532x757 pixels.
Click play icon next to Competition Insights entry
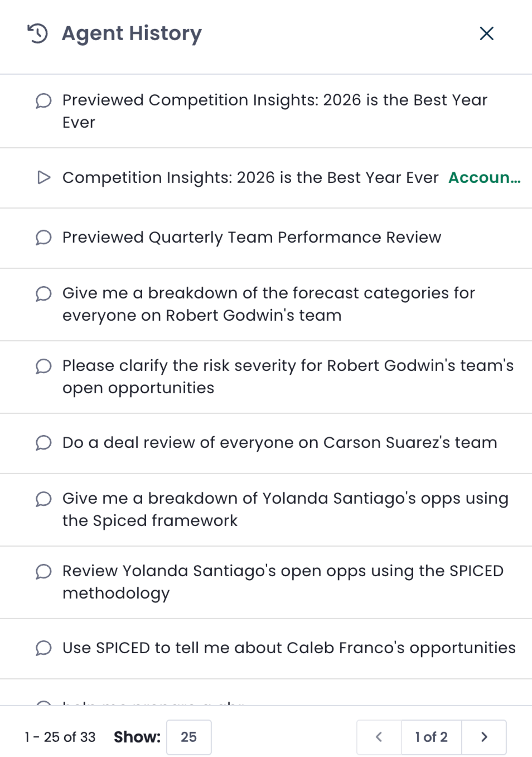(43, 177)
